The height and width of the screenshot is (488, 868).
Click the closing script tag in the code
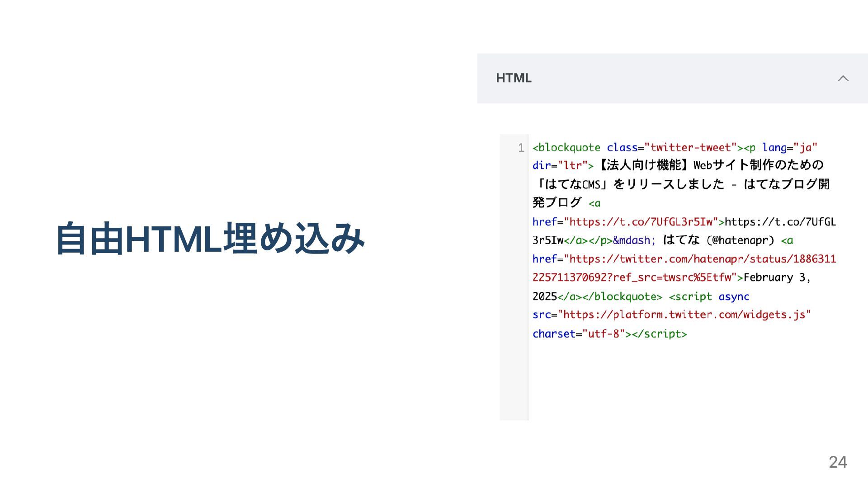659,334
